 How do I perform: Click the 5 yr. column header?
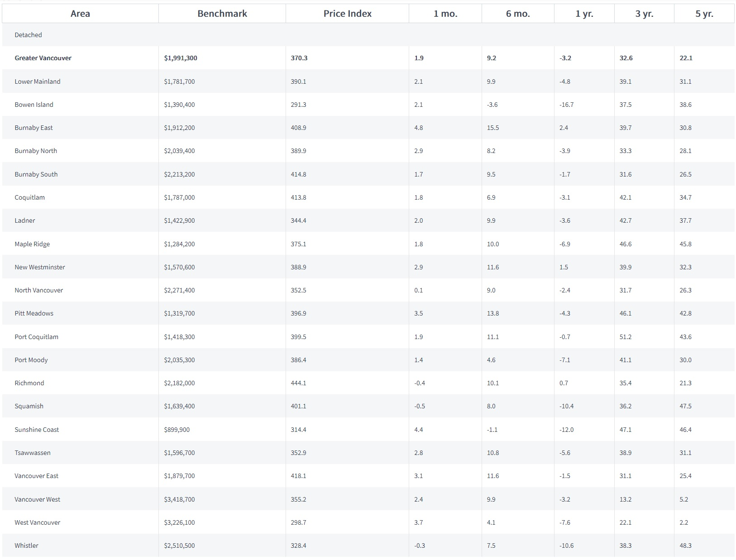(704, 14)
